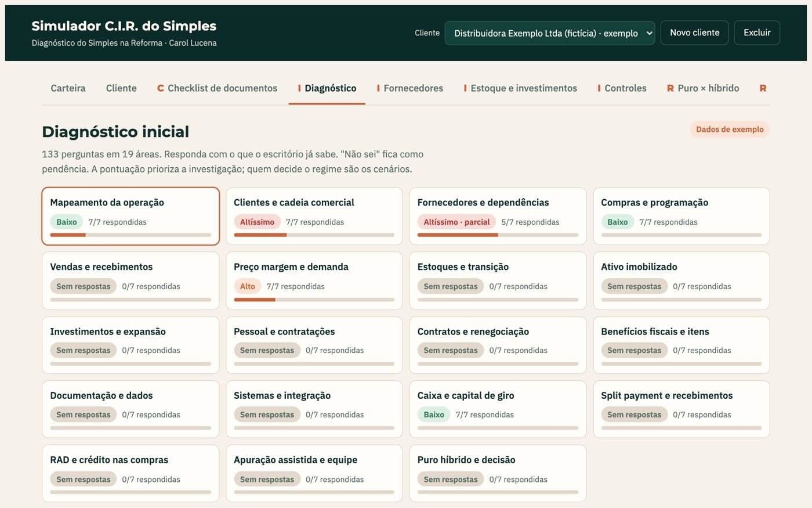This screenshot has width=812, height=508.
Task: Open the Compras e programação card
Action: coord(681,216)
